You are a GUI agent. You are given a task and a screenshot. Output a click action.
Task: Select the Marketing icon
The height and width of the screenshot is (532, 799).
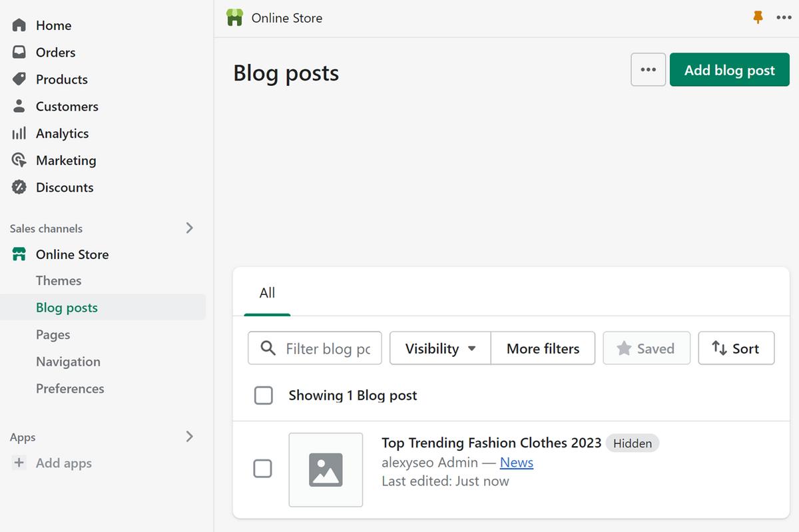pos(19,160)
